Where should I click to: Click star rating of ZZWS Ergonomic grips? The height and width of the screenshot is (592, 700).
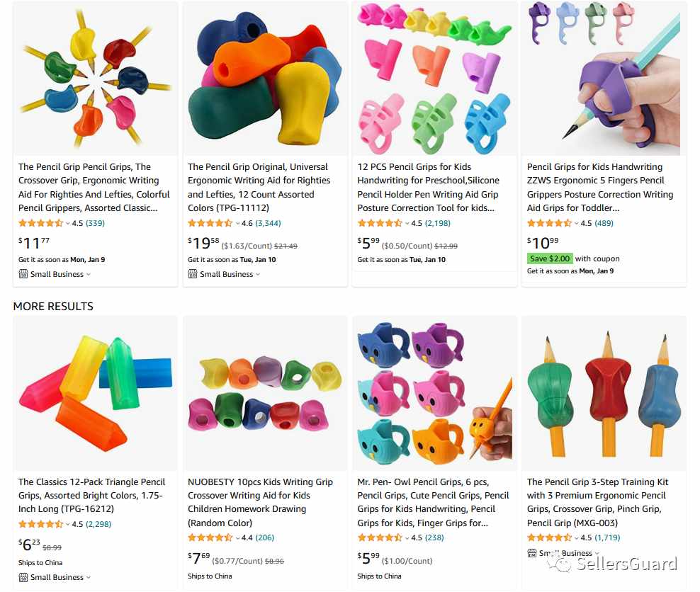click(x=550, y=223)
